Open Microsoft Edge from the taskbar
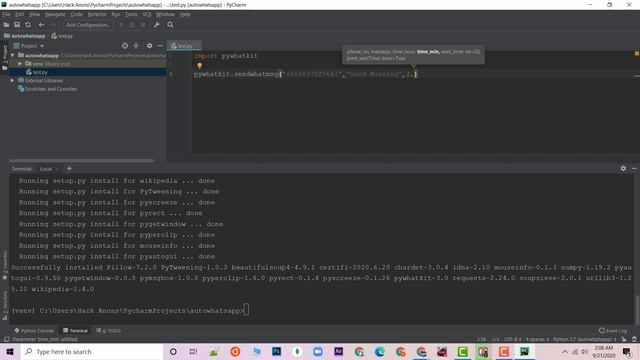Image resolution: width=640 pixels, height=360 pixels. (x=380, y=351)
